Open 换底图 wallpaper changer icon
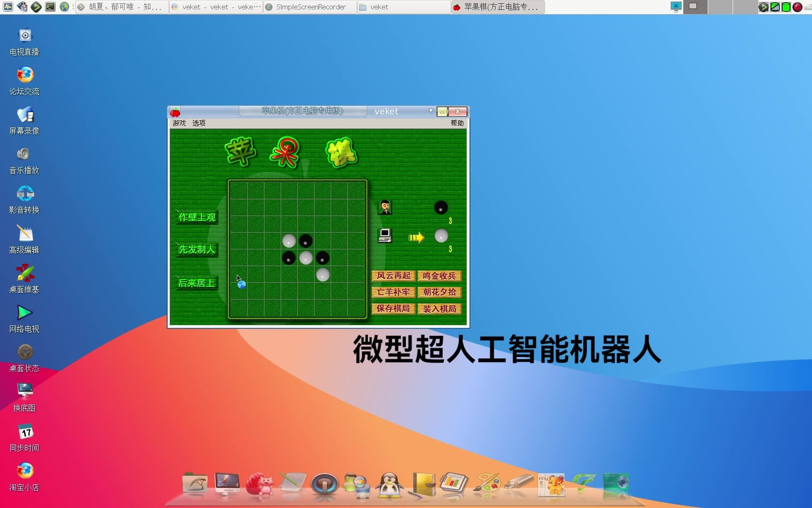Viewport: 812px width, 508px height. tap(24, 397)
